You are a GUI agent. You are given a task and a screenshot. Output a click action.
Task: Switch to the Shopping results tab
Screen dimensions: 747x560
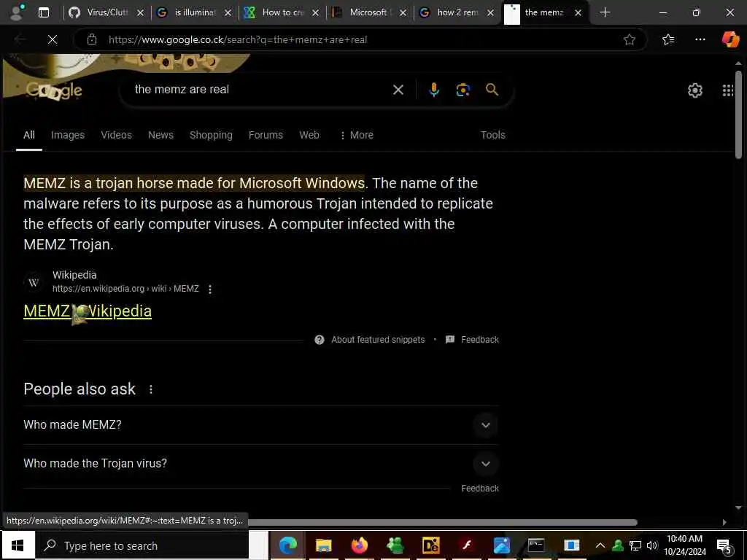click(x=211, y=135)
